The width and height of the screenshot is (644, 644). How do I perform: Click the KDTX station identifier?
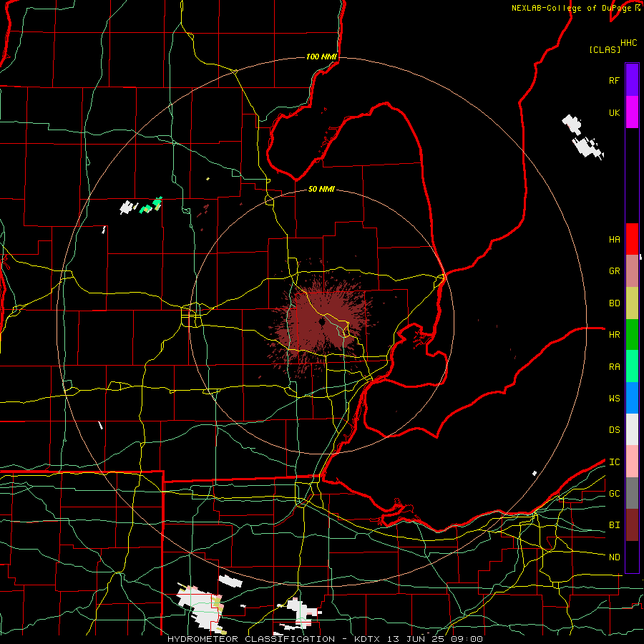point(369,639)
